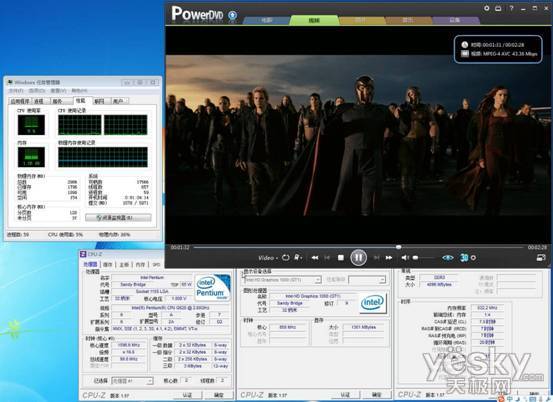The image size is (553, 402).
Task: Click the fast forward button in PowerDVD
Action: pos(389,258)
